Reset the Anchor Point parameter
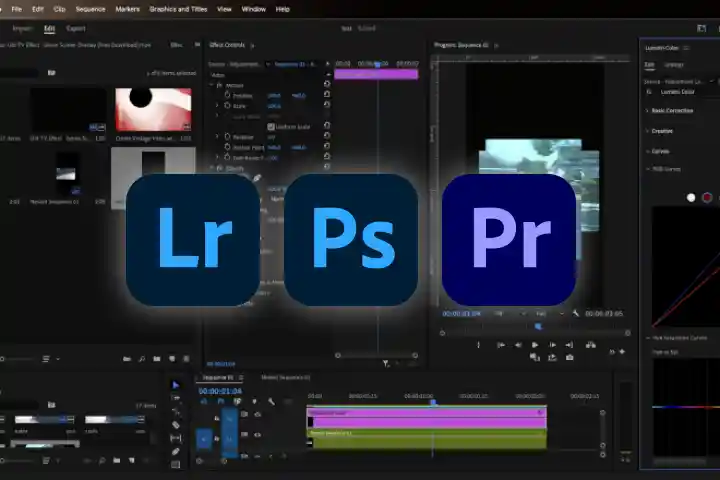This screenshot has width=720, height=480. (x=326, y=146)
